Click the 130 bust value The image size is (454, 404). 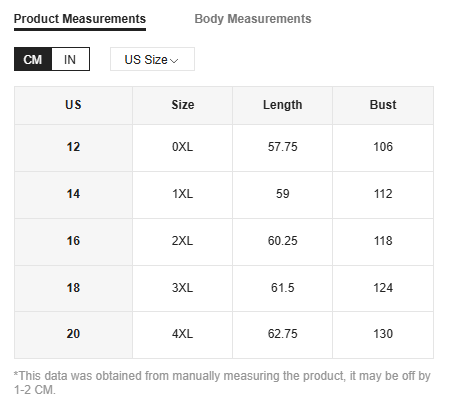(383, 334)
